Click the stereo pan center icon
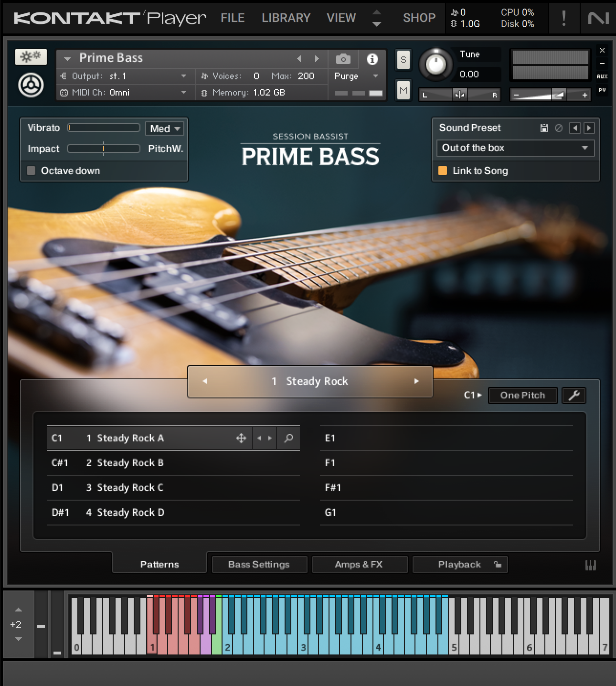Image resolution: width=616 pixels, height=686 pixels. coord(460,95)
